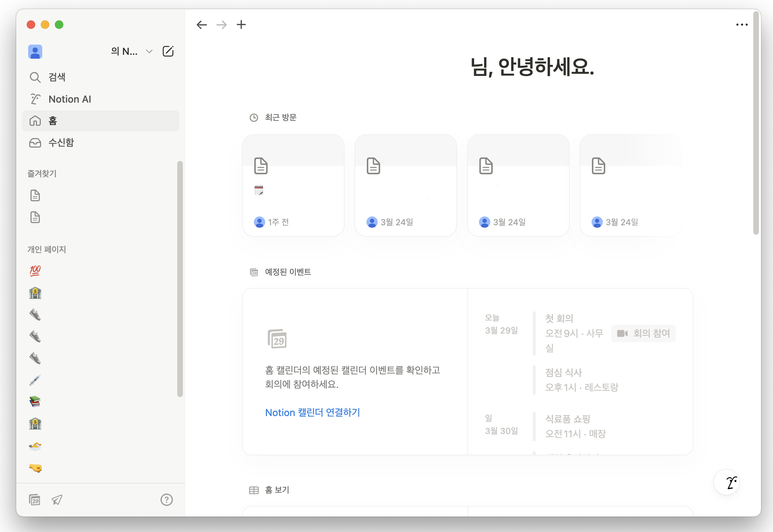Collapse the 즐겨찾기 favorites section
The width and height of the screenshot is (773, 532).
(42, 174)
